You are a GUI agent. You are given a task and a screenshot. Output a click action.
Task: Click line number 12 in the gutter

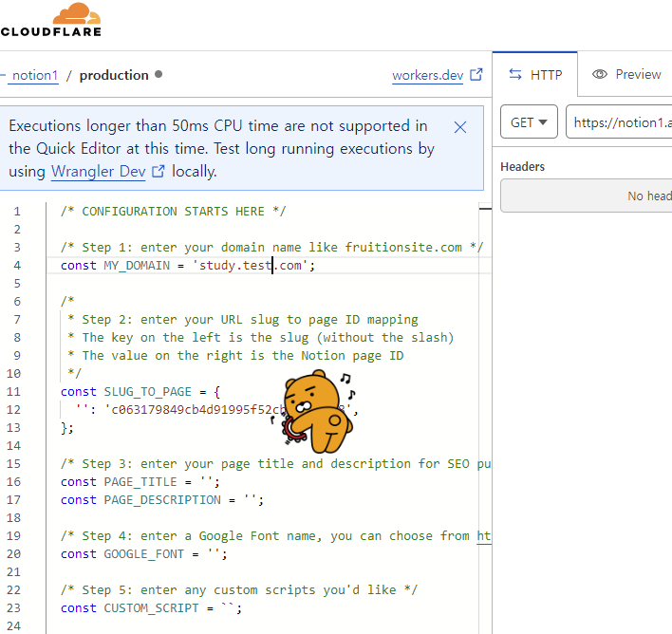[x=13, y=410]
